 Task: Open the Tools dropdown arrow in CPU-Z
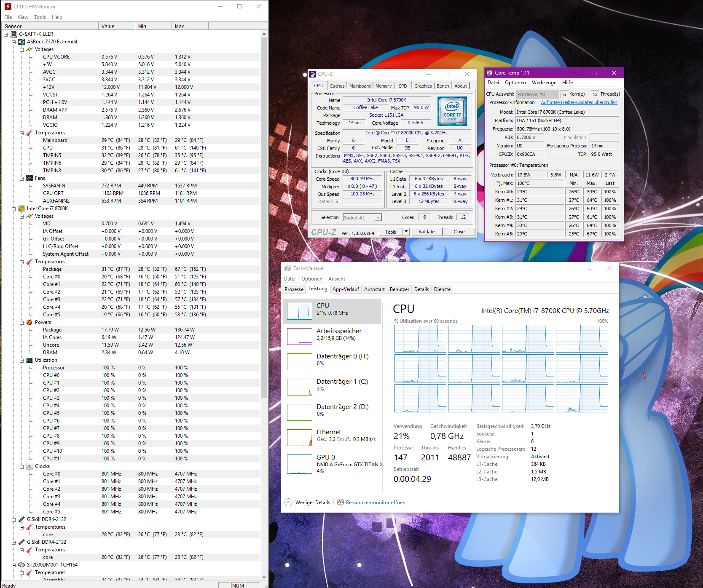406,232
